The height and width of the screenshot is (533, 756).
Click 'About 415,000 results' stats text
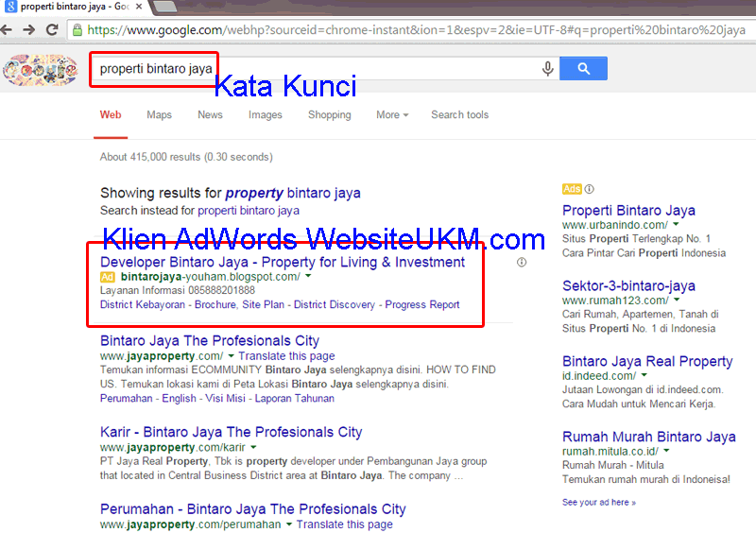click(186, 157)
